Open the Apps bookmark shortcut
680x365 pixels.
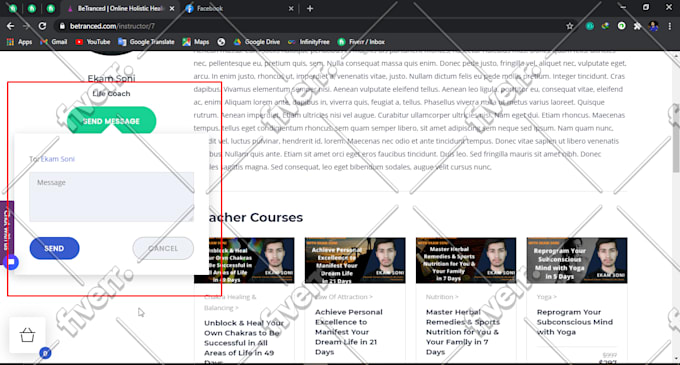point(19,42)
